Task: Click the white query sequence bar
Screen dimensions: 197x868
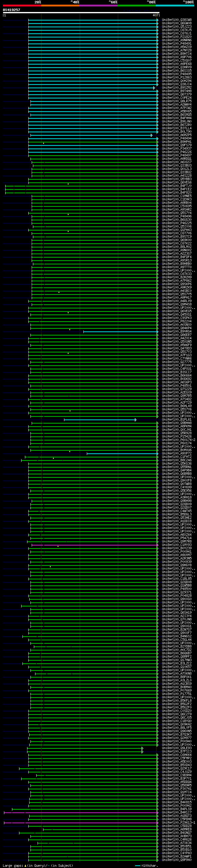Action: [81, 13]
